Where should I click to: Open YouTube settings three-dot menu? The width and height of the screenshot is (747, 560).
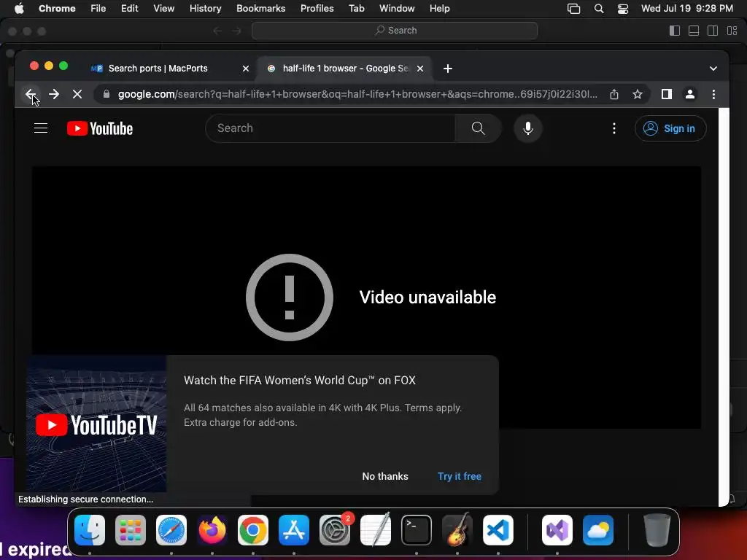(x=614, y=128)
